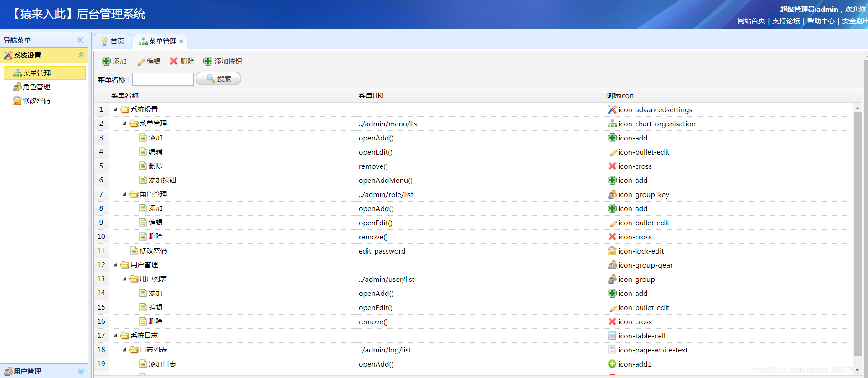The height and width of the screenshot is (378, 868).
Task: Close the 菜单管理 tab
Action: [x=181, y=41]
